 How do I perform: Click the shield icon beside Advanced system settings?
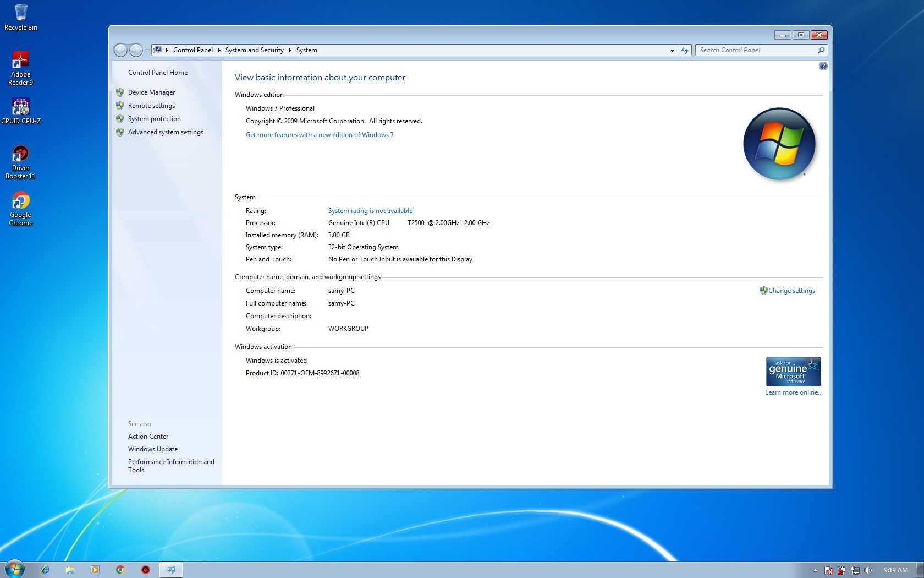[120, 132]
